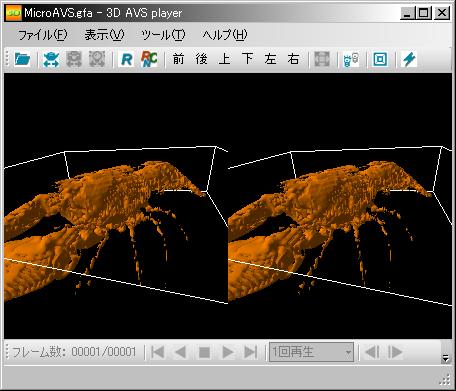Switch to right view 右
Viewport: 456px width, 391px height.
click(x=293, y=59)
